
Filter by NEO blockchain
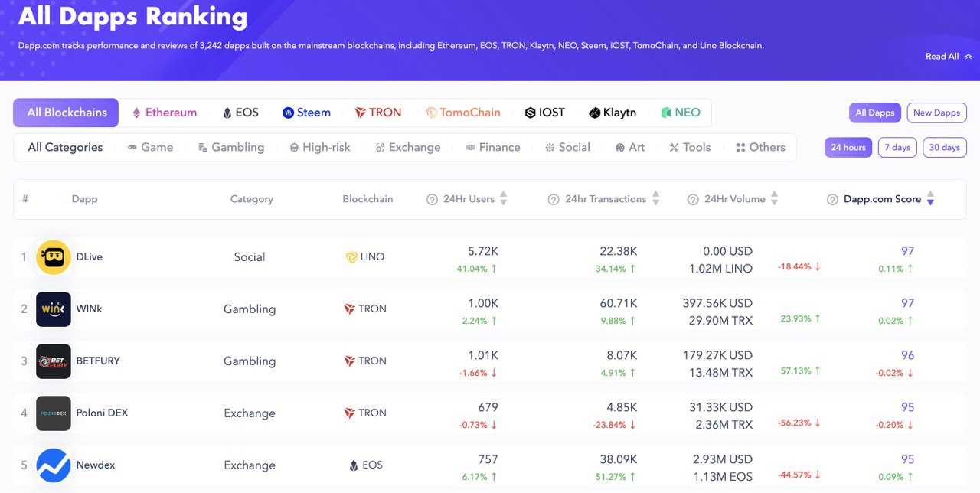point(681,113)
